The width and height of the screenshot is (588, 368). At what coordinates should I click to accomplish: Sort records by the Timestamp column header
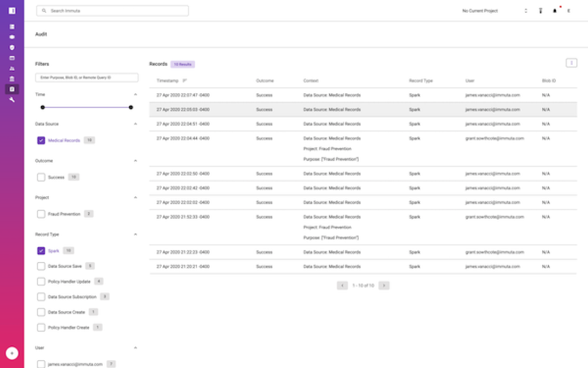pyautogui.click(x=168, y=81)
